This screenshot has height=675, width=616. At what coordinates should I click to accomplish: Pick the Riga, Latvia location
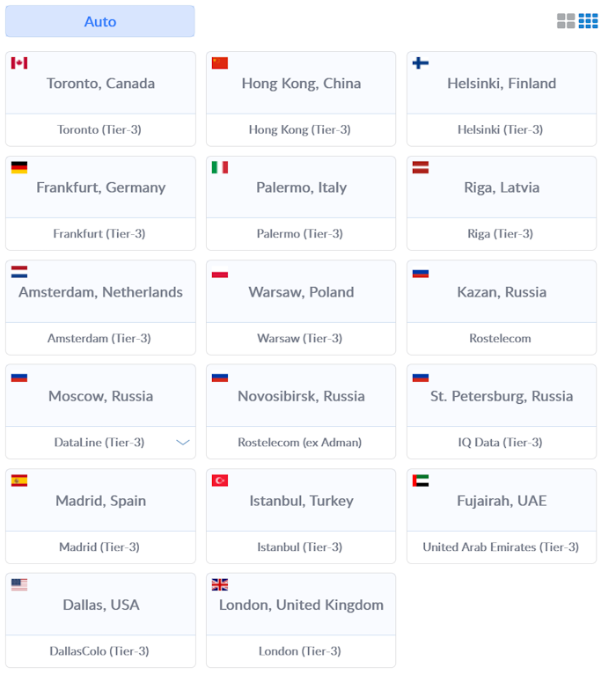click(502, 187)
